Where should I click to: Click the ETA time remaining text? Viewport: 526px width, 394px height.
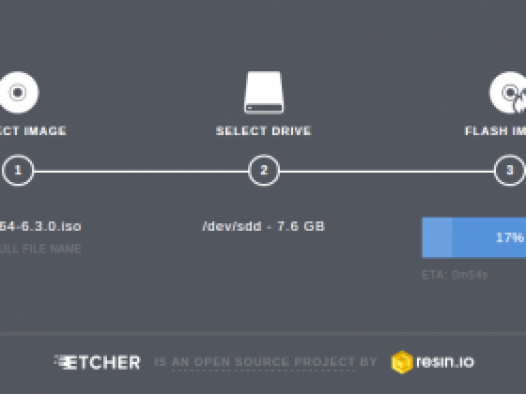click(455, 275)
